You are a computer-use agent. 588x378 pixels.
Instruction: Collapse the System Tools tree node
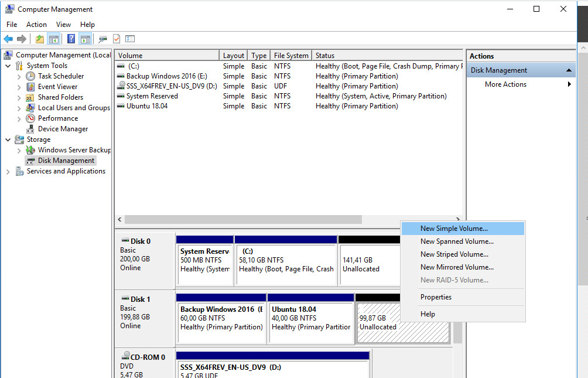pos(8,66)
